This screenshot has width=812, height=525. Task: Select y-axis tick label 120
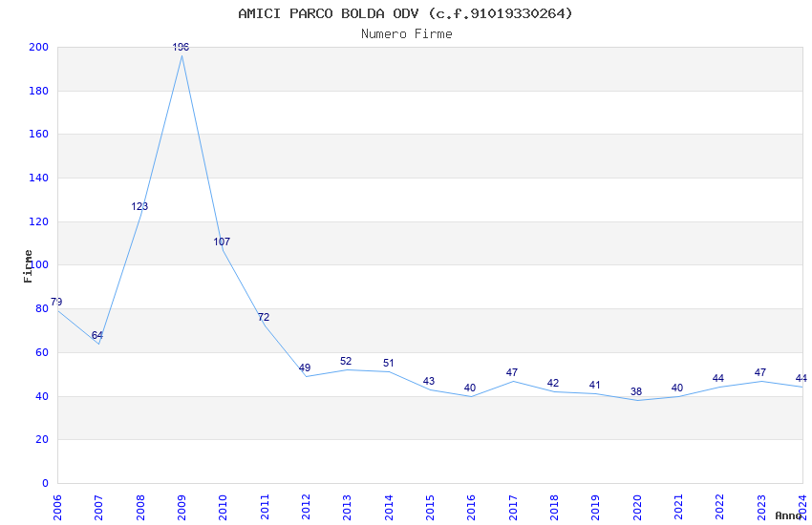point(39,221)
